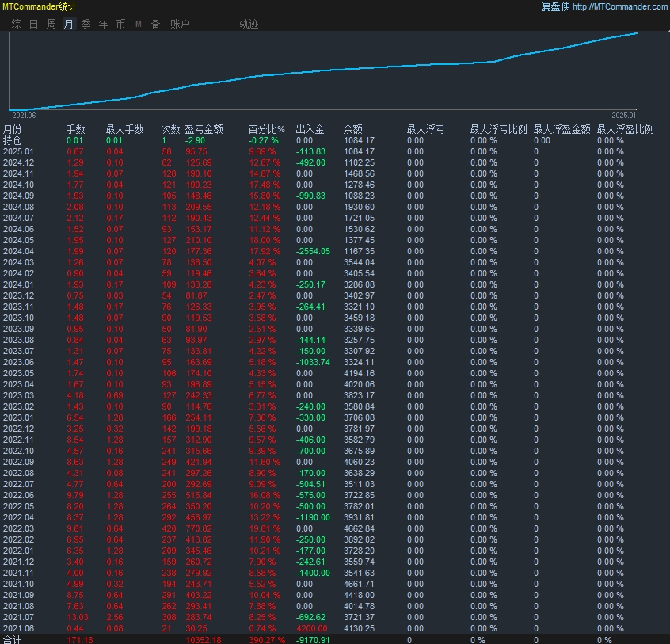Click the 最大浮盈比例 column header
This screenshot has width=670, height=644.
[625, 129]
